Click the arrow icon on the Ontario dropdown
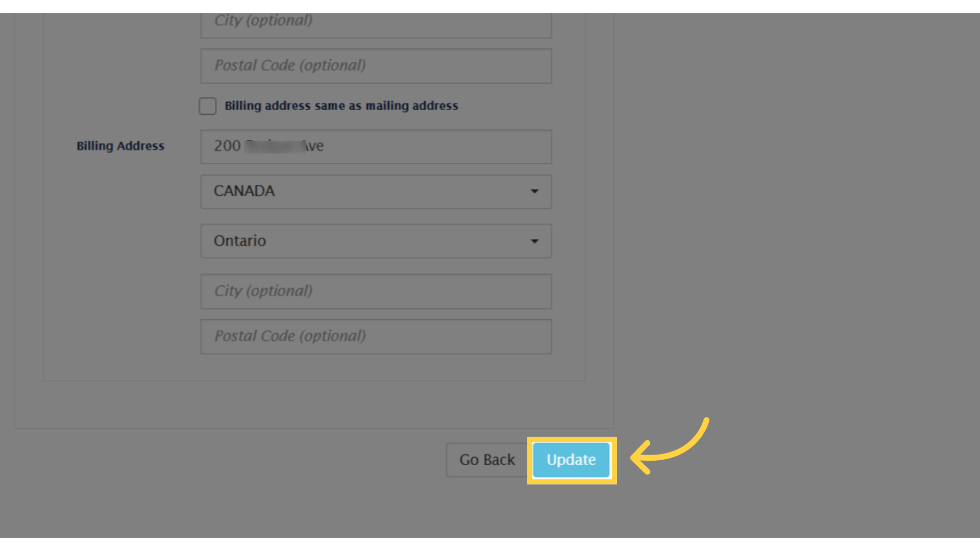This screenshot has width=980, height=551. pos(534,241)
